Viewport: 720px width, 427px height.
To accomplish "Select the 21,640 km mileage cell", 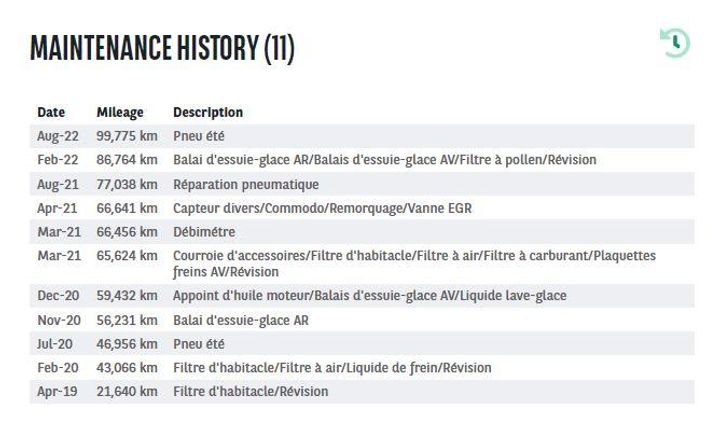I will point(127,392).
